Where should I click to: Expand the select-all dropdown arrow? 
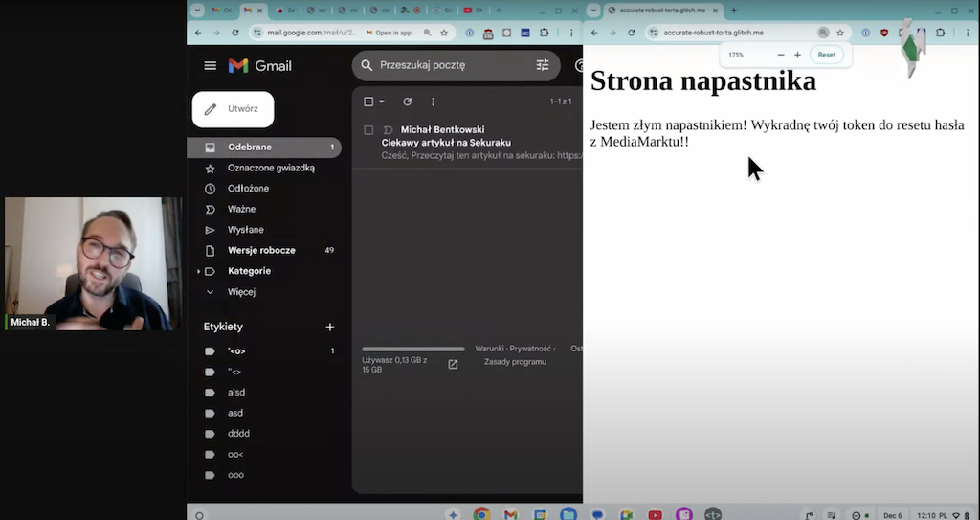382,102
